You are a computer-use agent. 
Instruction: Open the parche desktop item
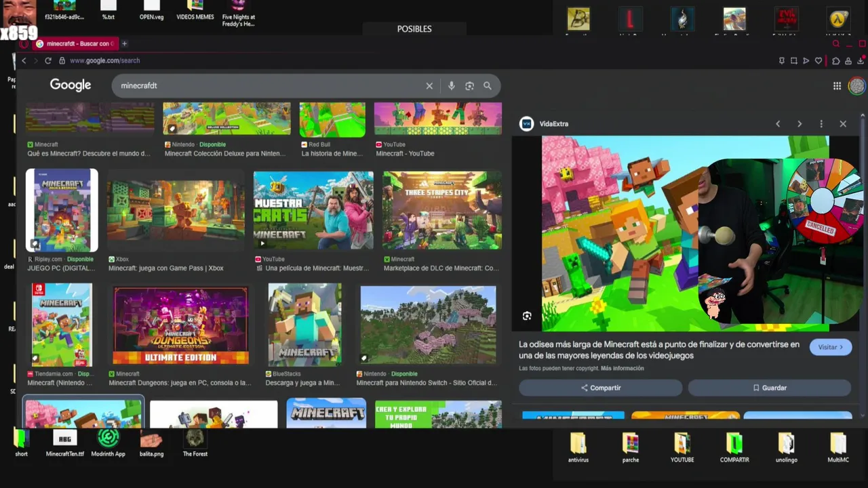click(x=631, y=448)
